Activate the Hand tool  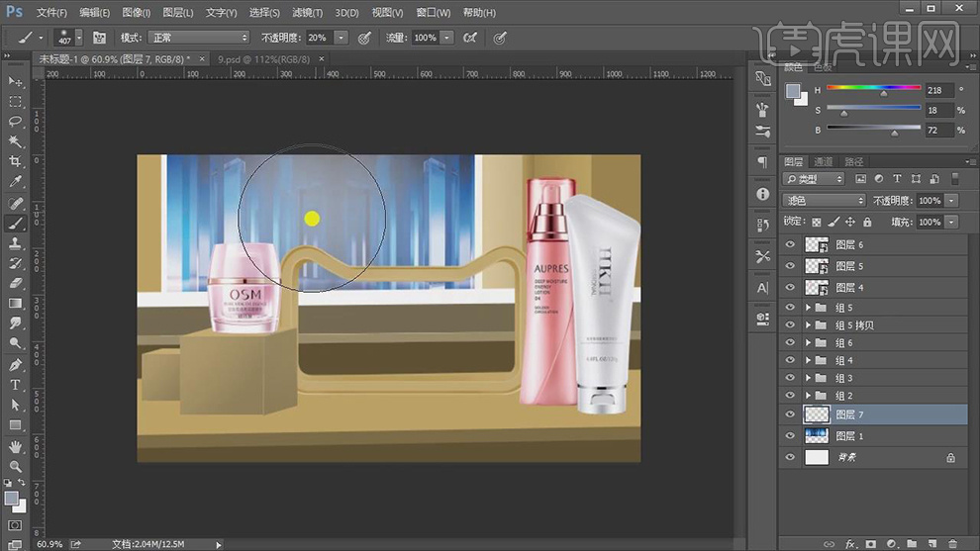point(16,446)
